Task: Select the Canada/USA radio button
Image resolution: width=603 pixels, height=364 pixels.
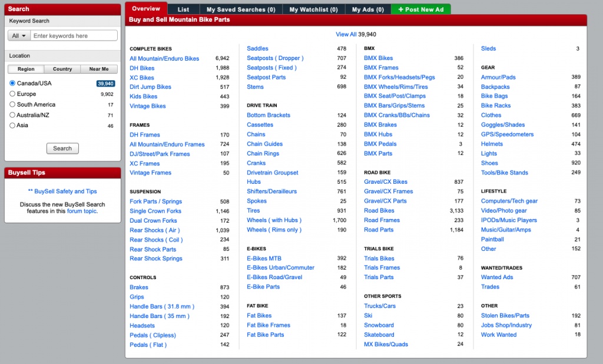Action: click(x=12, y=84)
